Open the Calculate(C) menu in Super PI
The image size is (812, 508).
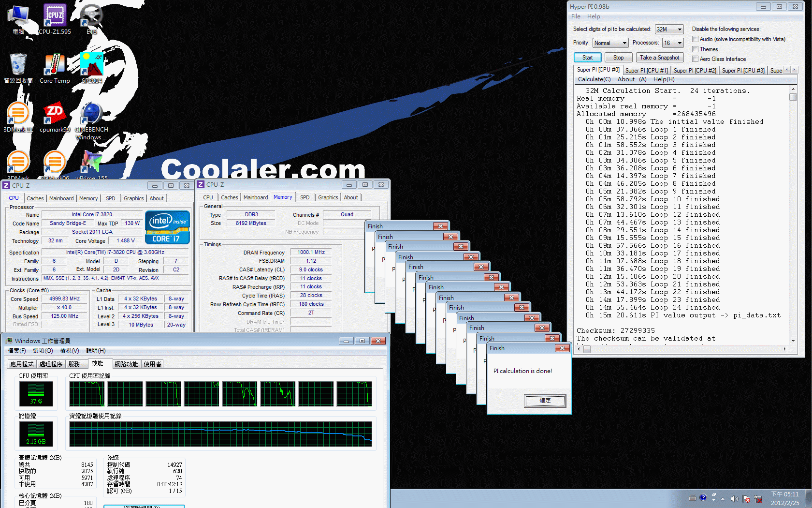pos(594,79)
